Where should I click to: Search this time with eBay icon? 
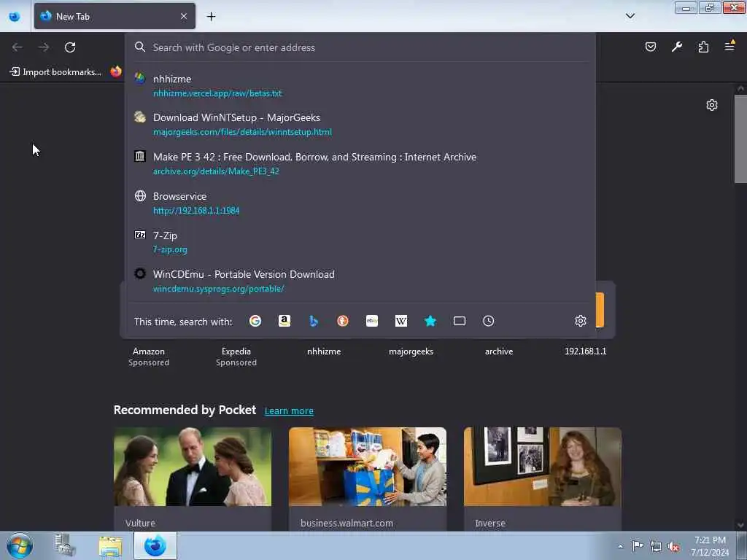pos(372,321)
